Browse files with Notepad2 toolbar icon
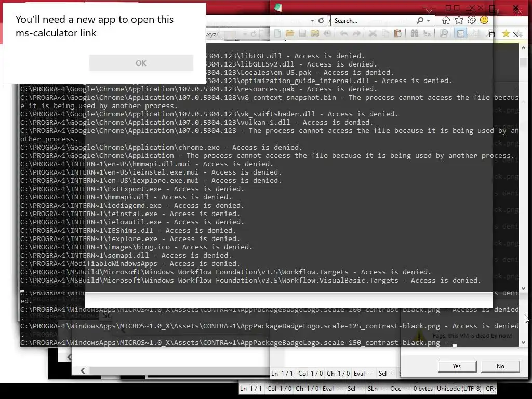 tap(315, 34)
